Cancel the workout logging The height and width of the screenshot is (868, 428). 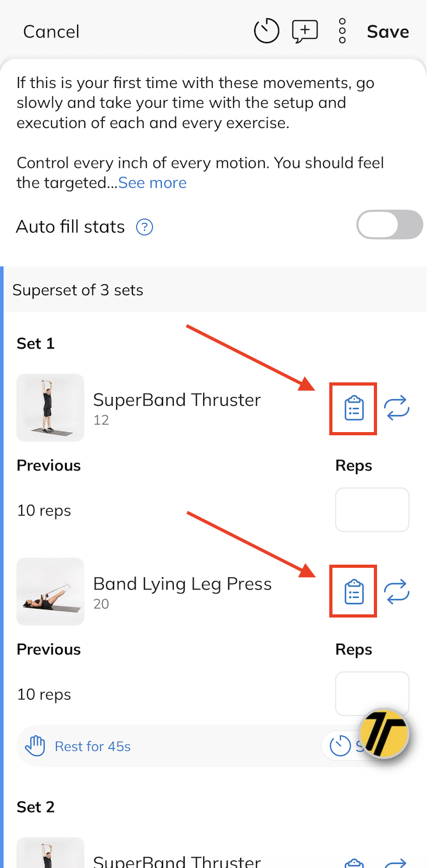[51, 32]
